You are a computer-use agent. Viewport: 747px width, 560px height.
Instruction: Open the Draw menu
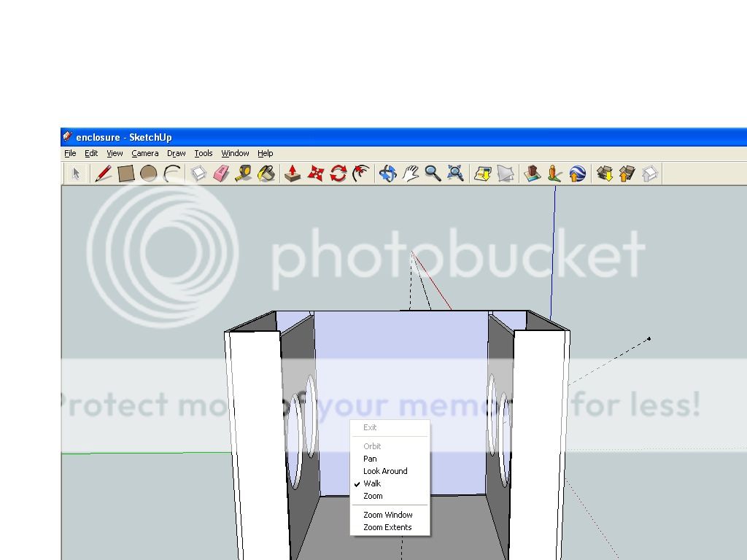click(x=177, y=153)
